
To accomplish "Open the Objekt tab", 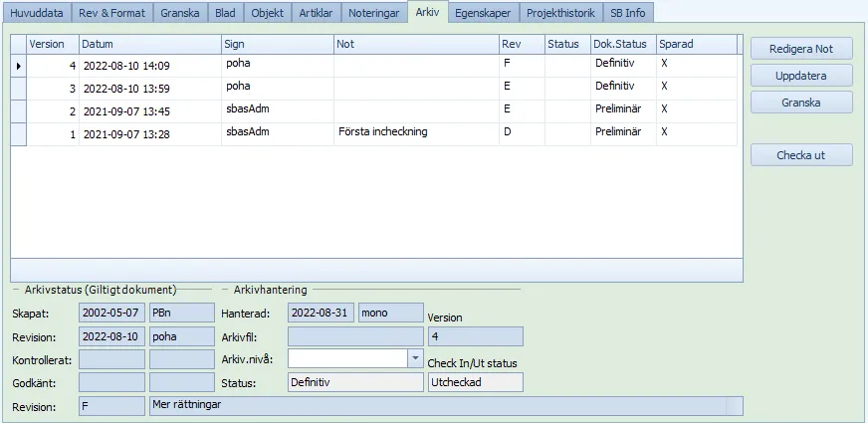I will coord(268,13).
